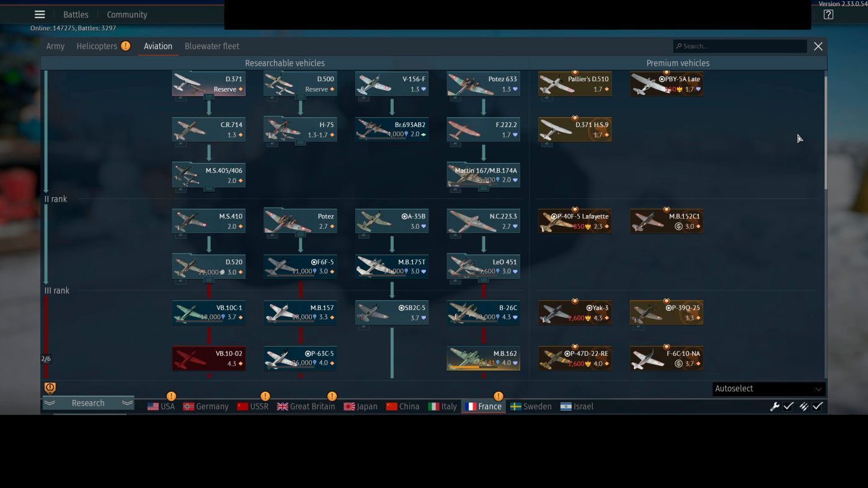This screenshot has width=868, height=488.
Task: Select the V-156-F aircraft
Action: (392, 84)
